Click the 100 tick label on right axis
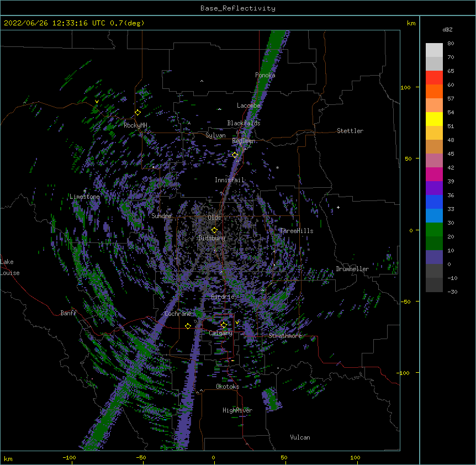476x465 pixels. [405, 87]
